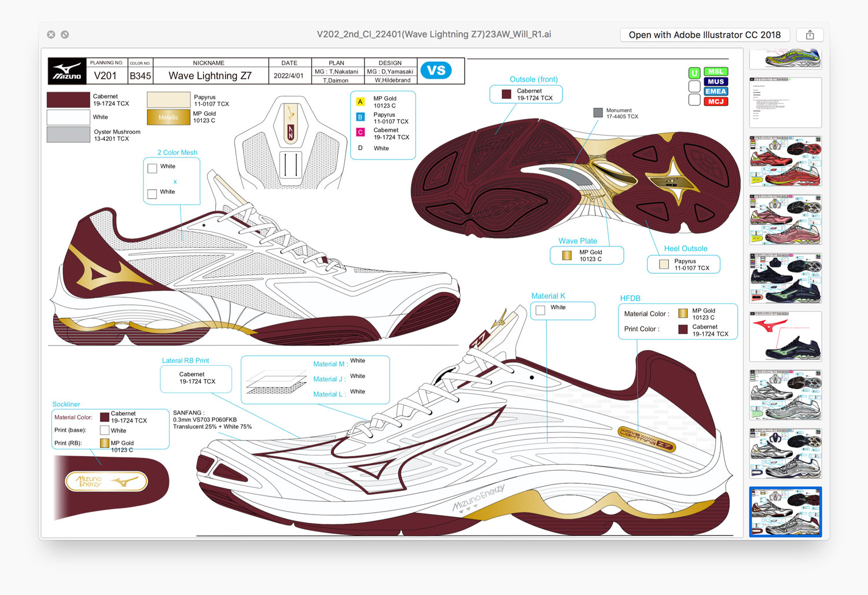Image resolution: width=868 pixels, height=595 pixels.
Task: Click the red MCJ region tag
Action: point(716,101)
